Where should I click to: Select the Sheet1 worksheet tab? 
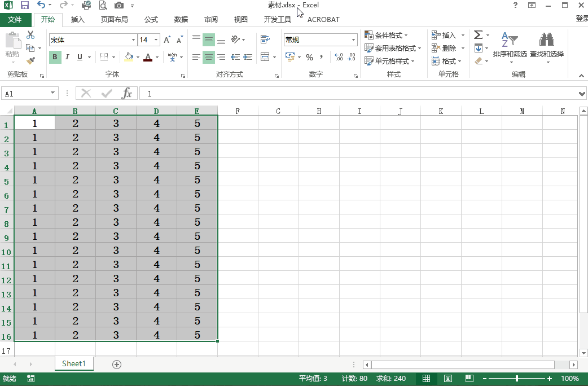(74, 363)
